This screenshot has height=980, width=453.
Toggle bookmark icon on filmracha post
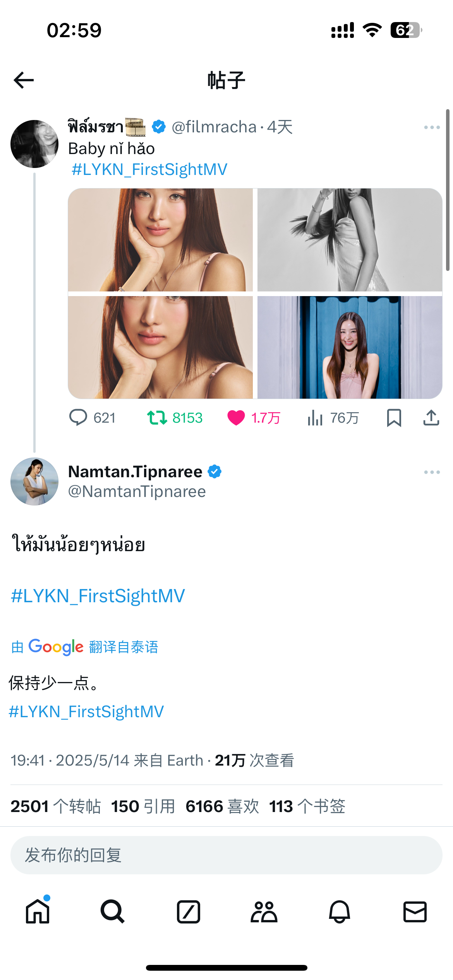(x=394, y=418)
